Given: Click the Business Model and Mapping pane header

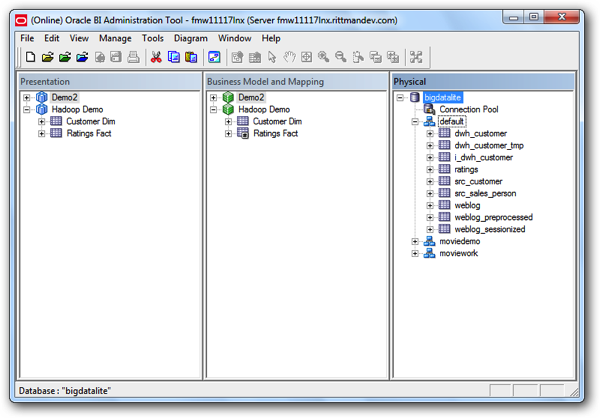Looking at the screenshot, I should [297, 82].
